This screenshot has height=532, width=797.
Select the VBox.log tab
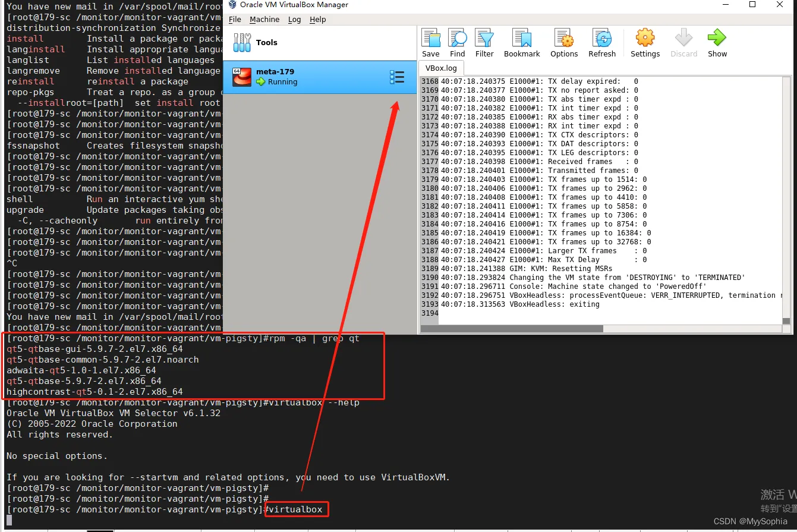442,68
